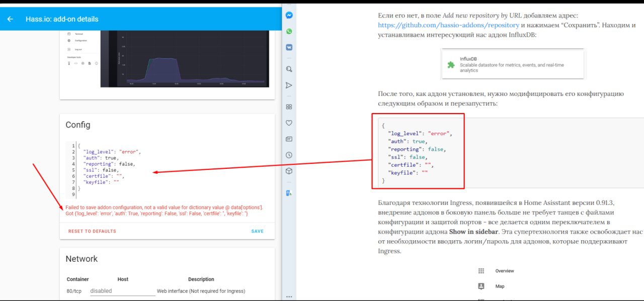Click "reporting" line in the article code block
Viewport: 644px width, 301px height.
point(417,149)
